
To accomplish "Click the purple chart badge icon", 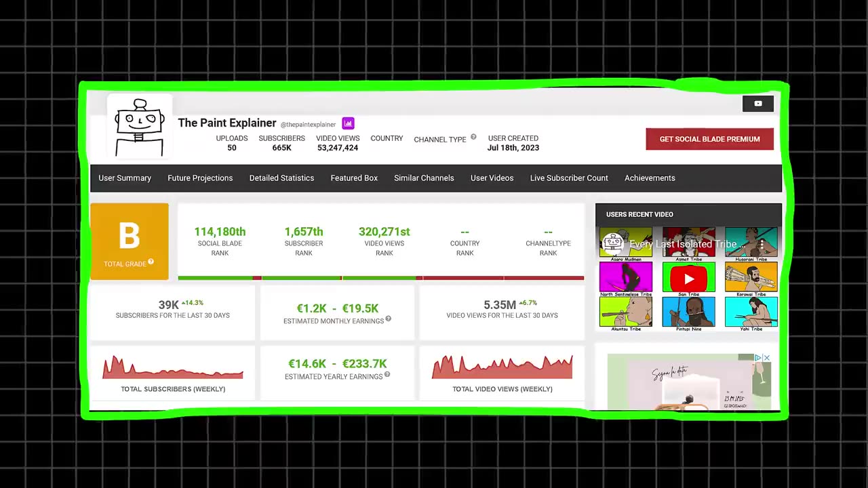I will [x=348, y=123].
